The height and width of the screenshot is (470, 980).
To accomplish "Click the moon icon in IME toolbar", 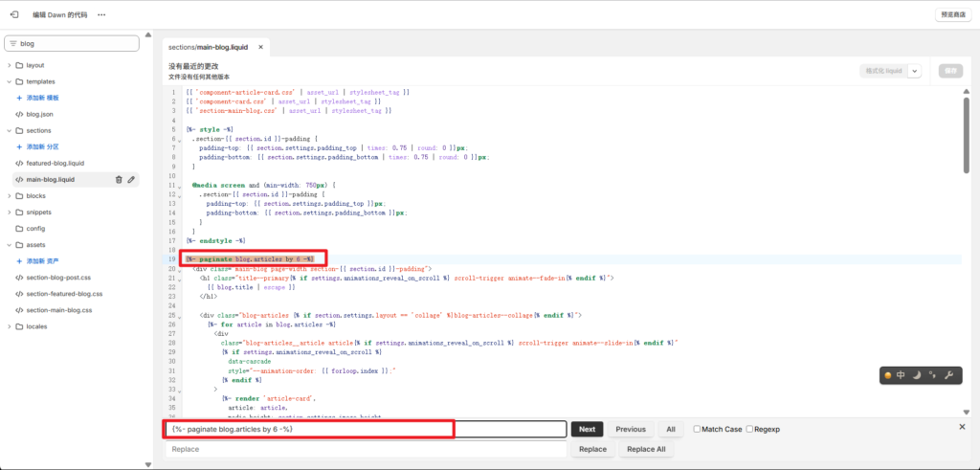I will tap(916, 375).
